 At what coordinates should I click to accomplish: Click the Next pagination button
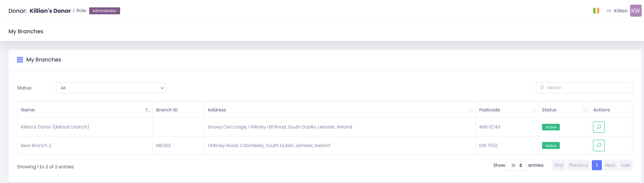pyautogui.click(x=610, y=165)
